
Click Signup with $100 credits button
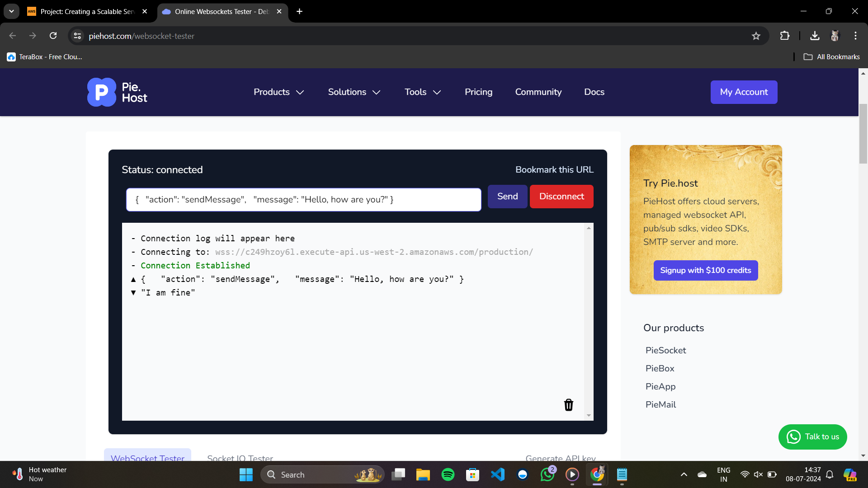(705, 270)
